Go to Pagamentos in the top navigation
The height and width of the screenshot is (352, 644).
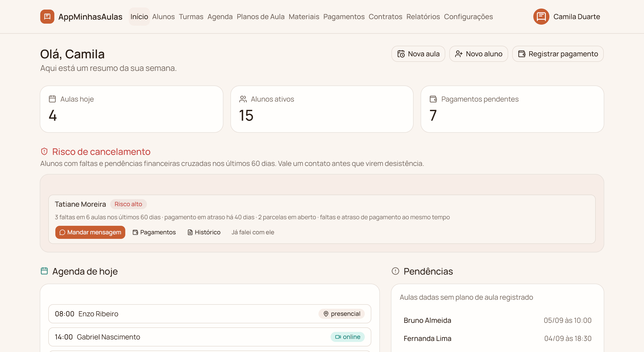pos(344,17)
